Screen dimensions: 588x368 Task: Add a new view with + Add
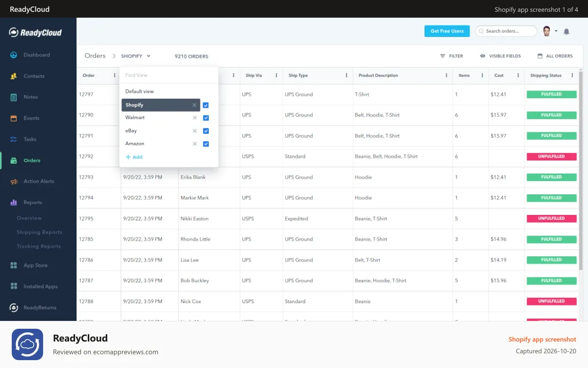134,157
